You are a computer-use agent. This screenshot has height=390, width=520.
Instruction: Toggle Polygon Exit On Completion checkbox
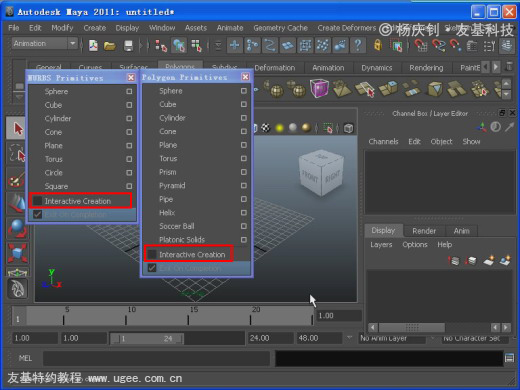[152, 268]
